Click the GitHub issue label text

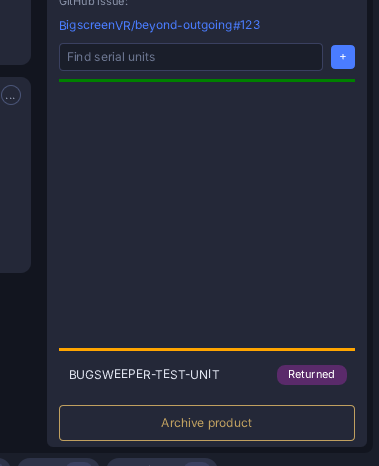tap(93, 3)
